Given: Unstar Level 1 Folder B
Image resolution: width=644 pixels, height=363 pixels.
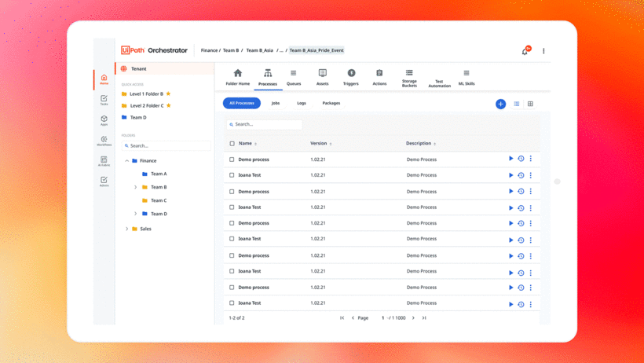Looking at the screenshot, I should 168,93.
